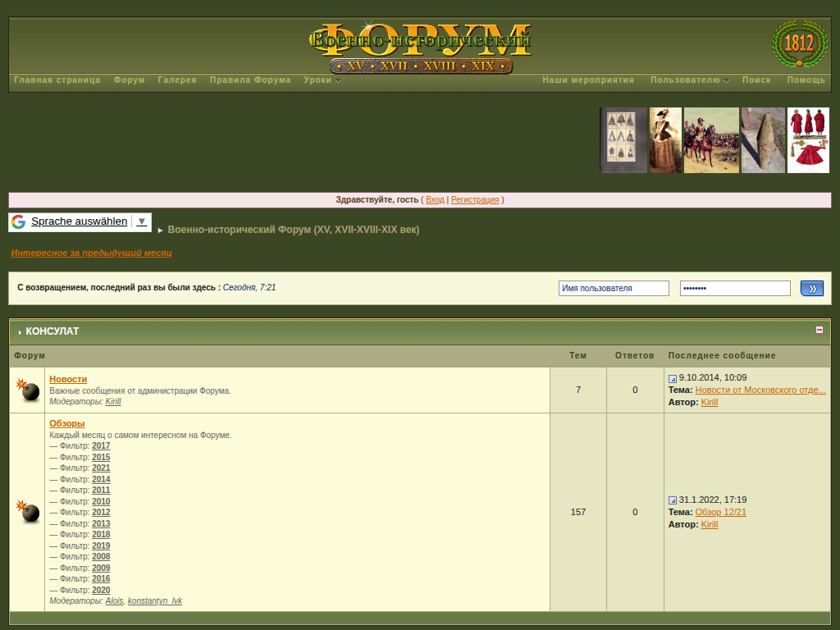
Task: Click the Имя пользователя username field
Action: click(x=614, y=289)
